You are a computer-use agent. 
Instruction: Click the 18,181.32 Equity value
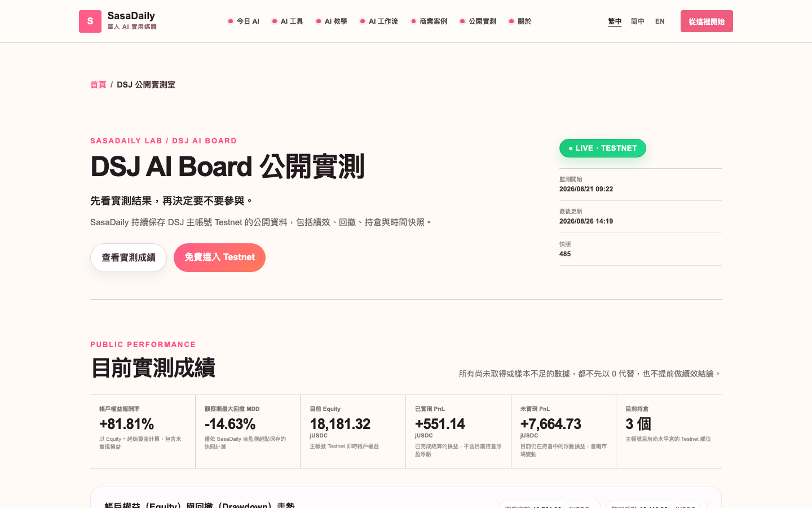tap(340, 424)
